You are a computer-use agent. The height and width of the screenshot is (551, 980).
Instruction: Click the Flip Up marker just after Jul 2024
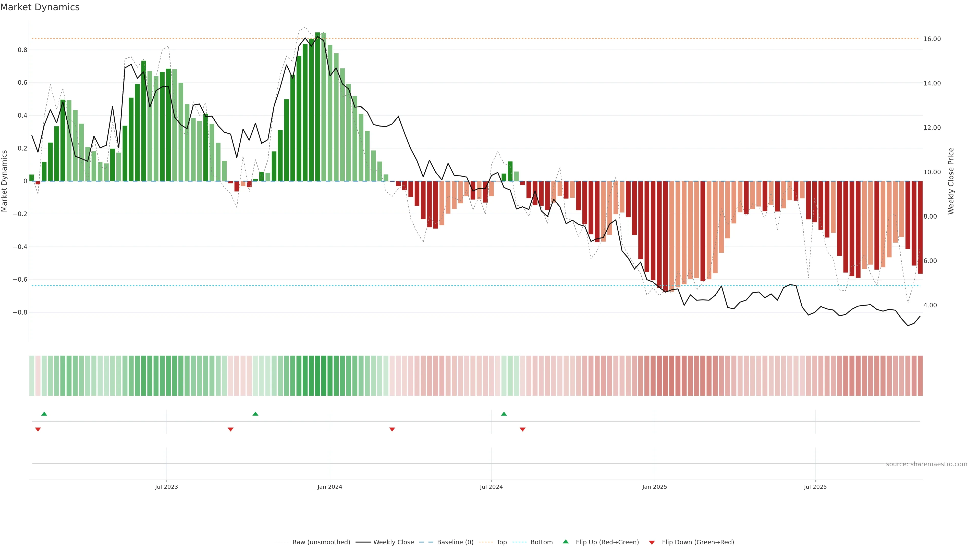pyautogui.click(x=504, y=414)
